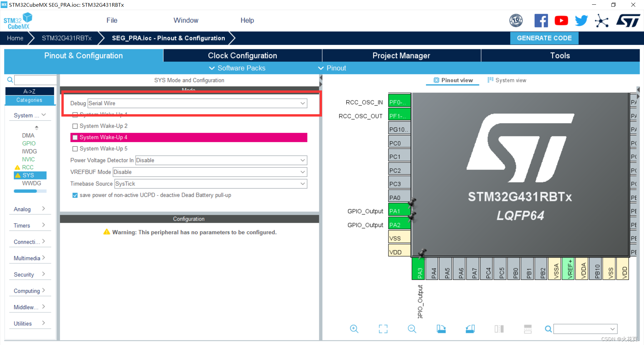Click pin PB10 on the chip bottom
The width and height of the screenshot is (644, 345).
[596, 269]
